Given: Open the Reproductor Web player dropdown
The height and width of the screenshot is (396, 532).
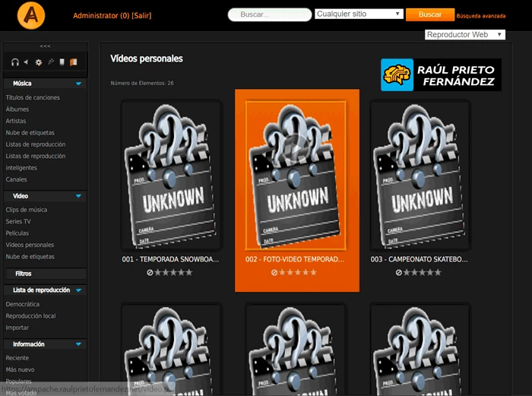Looking at the screenshot, I should (465, 34).
